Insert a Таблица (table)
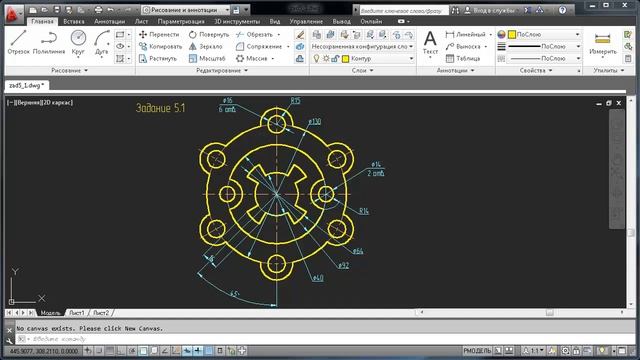This screenshot has height=360, width=640. pos(463,58)
